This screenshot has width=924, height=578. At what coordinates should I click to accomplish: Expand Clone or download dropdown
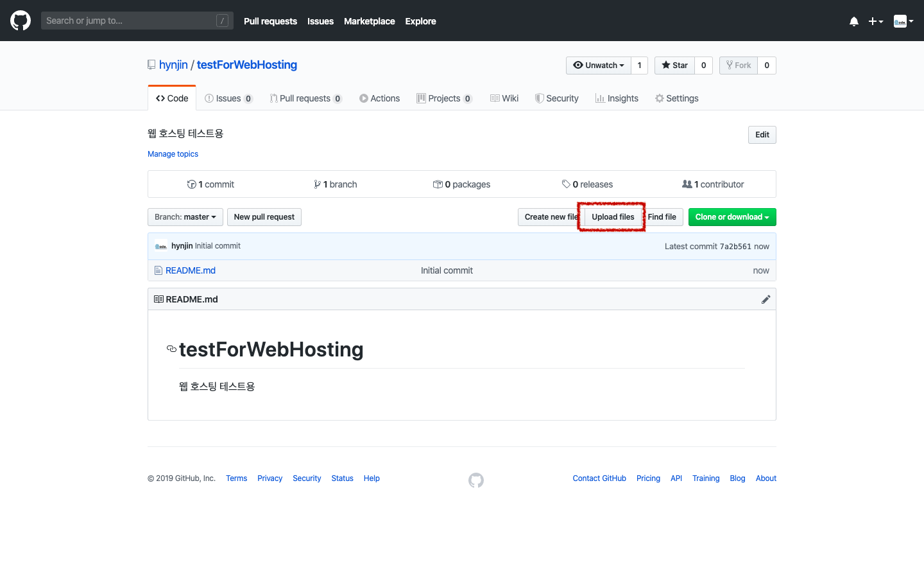[x=732, y=217]
